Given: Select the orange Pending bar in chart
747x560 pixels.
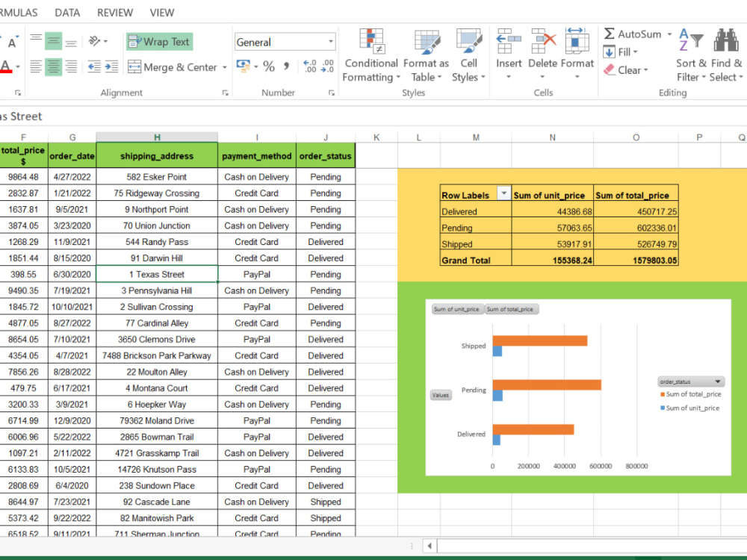Looking at the screenshot, I should coord(547,385).
